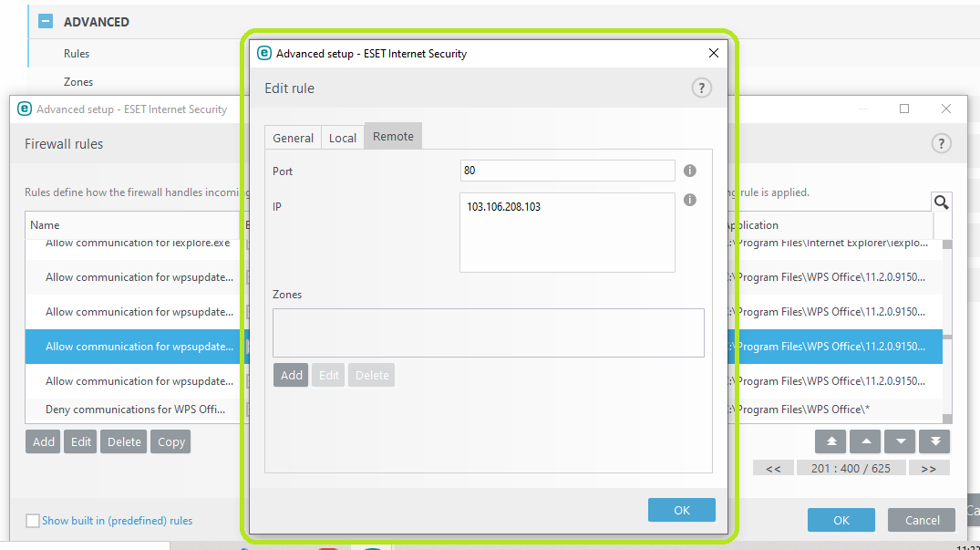The height and width of the screenshot is (550, 980).
Task: Enable Show built in (predefined) rules
Action: coord(33,520)
